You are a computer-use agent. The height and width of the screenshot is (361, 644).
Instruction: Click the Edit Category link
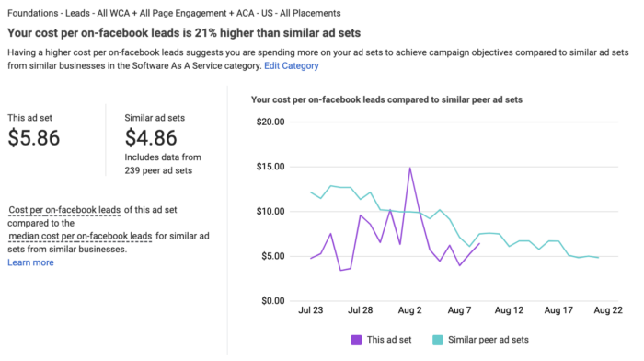click(292, 65)
